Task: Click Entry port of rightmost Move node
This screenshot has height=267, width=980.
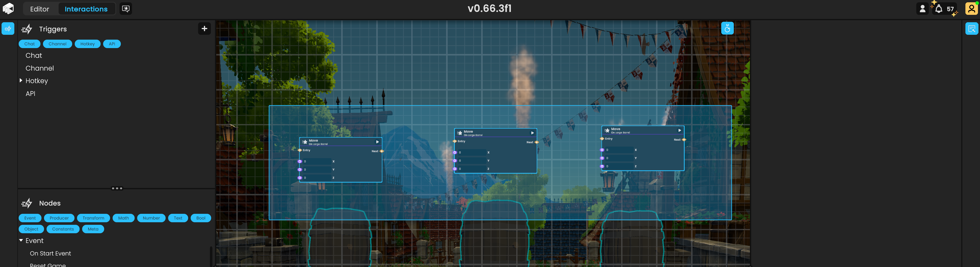Action: (x=602, y=139)
